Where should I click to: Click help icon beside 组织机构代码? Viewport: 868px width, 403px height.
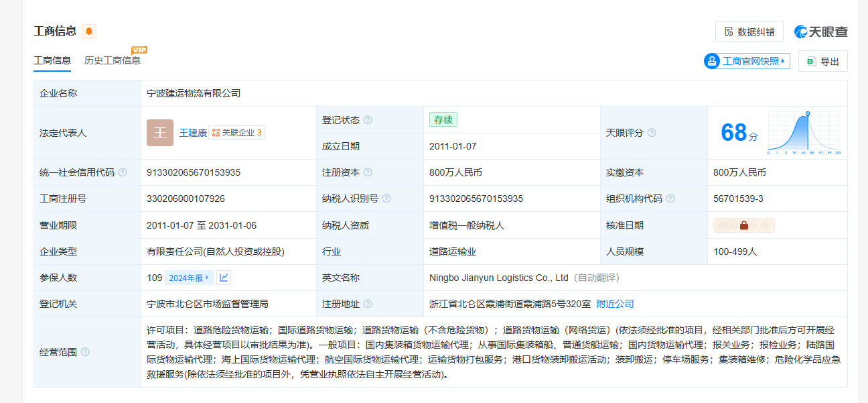click(670, 198)
